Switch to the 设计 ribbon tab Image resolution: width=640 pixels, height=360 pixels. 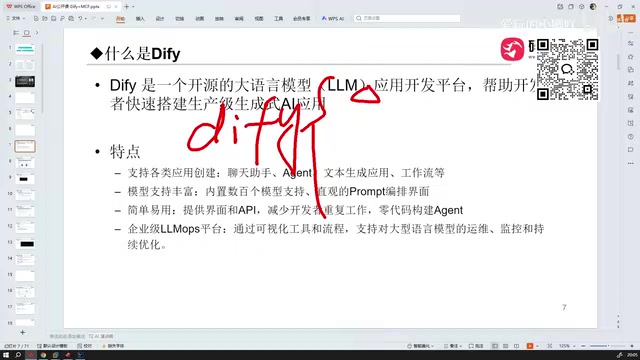pyautogui.click(x=160, y=19)
